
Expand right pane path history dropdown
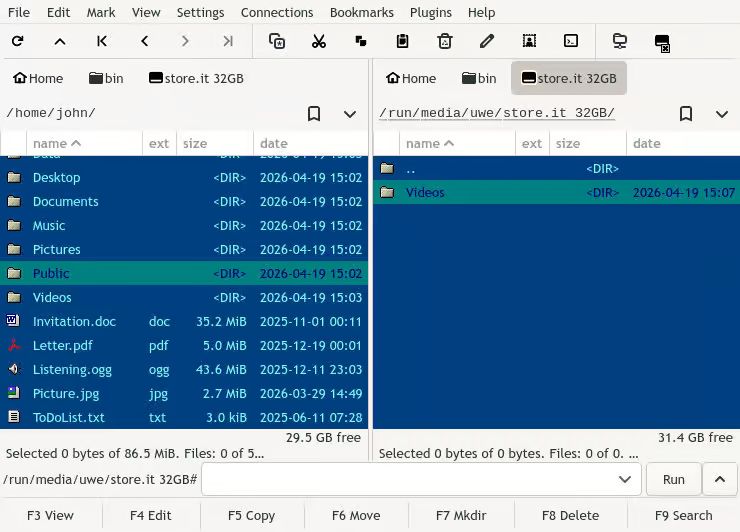[x=722, y=114]
